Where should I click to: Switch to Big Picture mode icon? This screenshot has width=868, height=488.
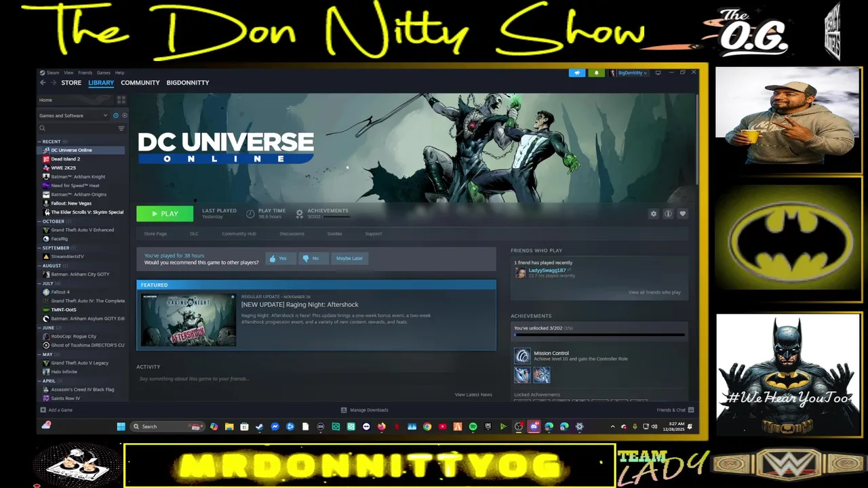[658, 73]
